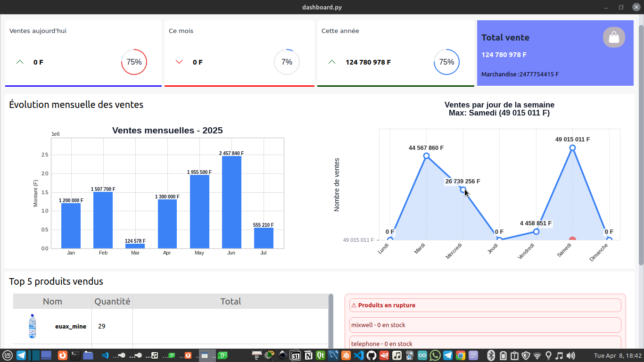Click the euax_mine water bottle thumbnail
This screenshot has height=362, width=644.
tap(32, 326)
